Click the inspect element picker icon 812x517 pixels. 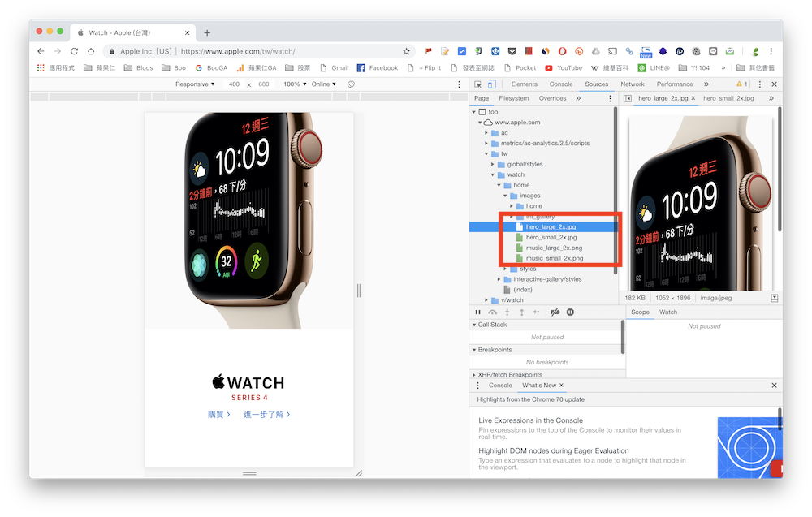pyautogui.click(x=477, y=84)
